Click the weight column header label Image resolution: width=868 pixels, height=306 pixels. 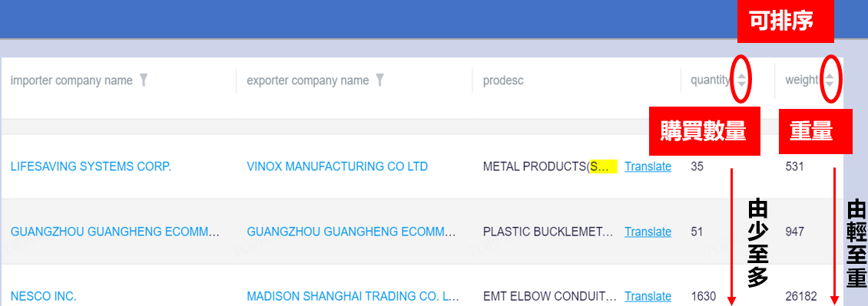pyautogui.click(x=802, y=81)
